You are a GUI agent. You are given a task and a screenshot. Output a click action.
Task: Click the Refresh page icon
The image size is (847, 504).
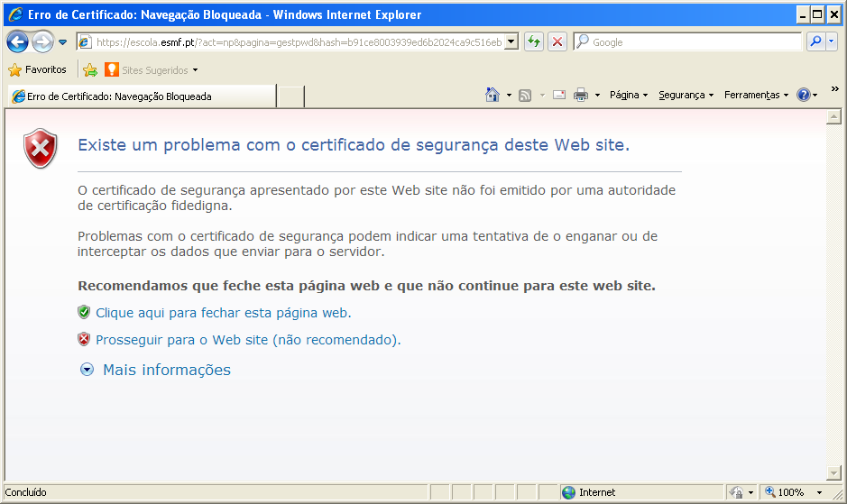(x=534, y=42)
